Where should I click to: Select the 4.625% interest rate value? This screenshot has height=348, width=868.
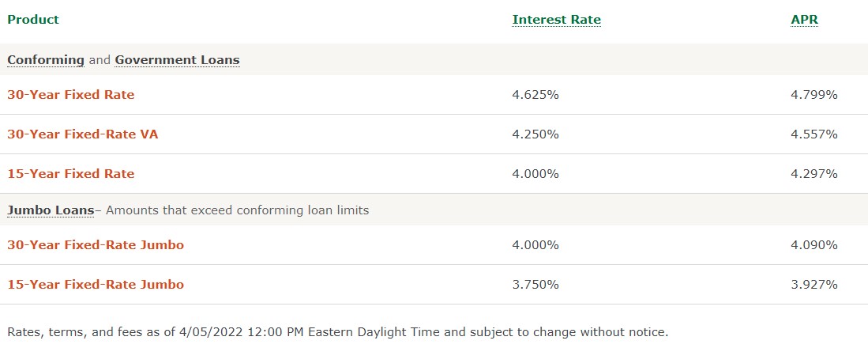point(535,95)
